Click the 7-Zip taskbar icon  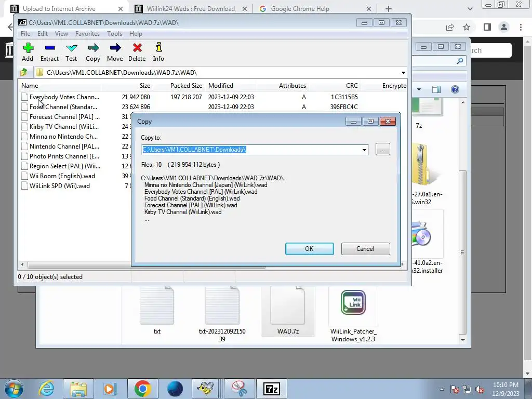pyautogui.click(x=271, y=389)
